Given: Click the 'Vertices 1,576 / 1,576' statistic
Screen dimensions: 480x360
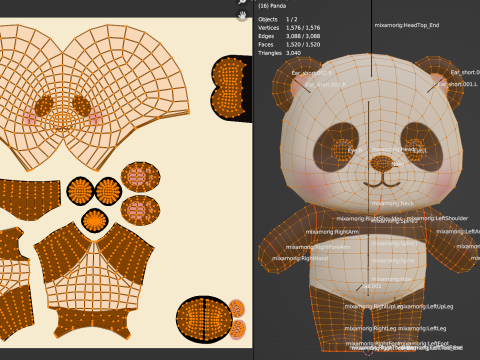Looking at the screenshot, I should tap(289, 28).
